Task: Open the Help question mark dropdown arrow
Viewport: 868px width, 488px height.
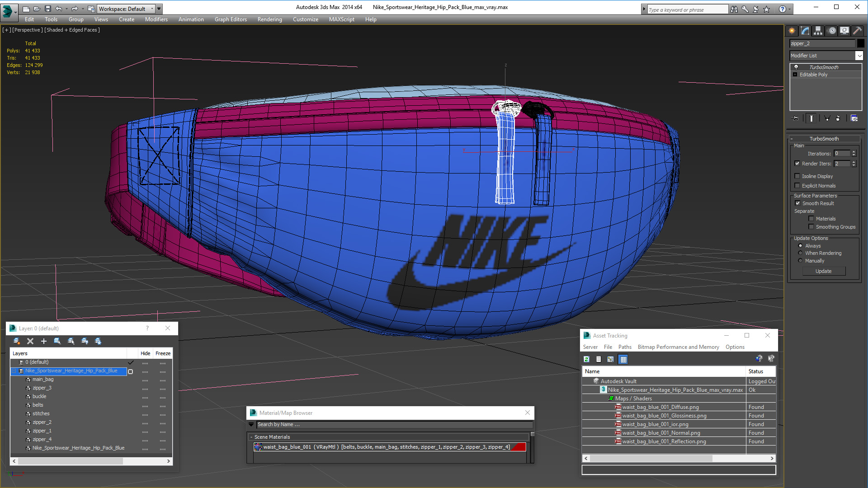Action: click(790, 9)
